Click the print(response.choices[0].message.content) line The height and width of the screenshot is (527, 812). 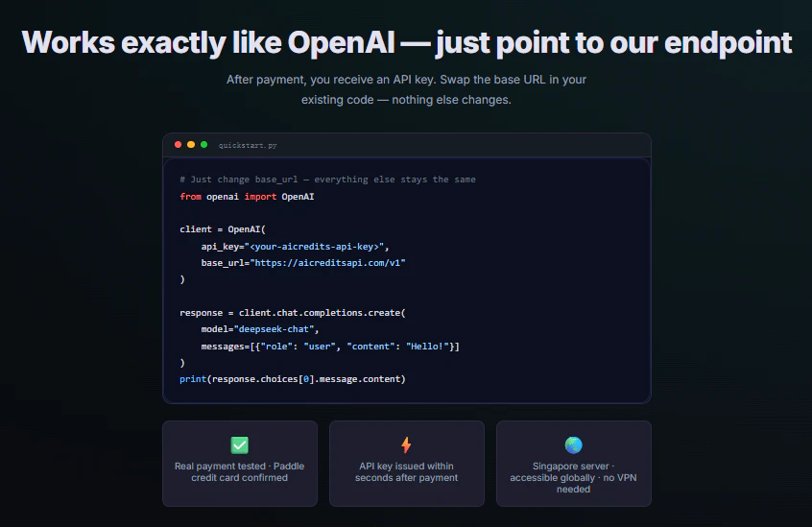click(x=293, y=379)
